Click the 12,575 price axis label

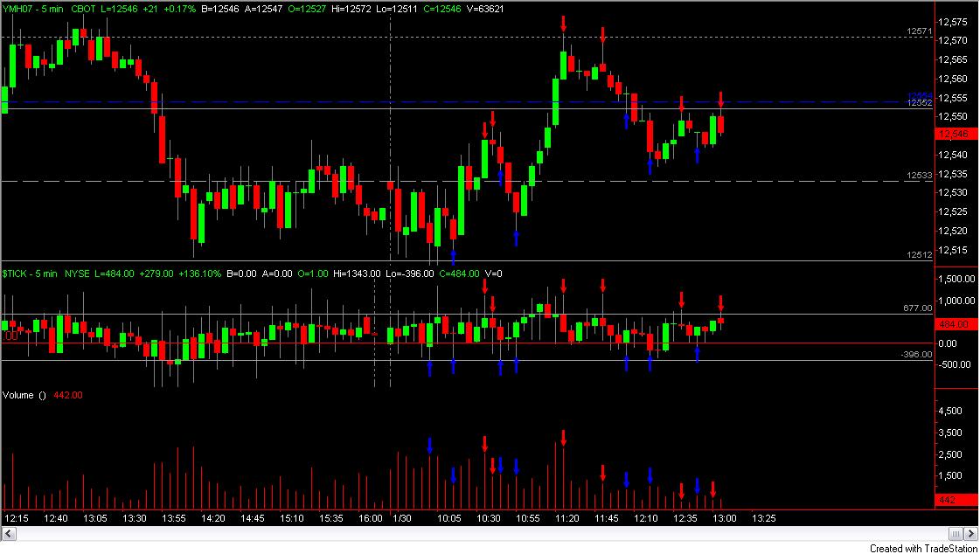(x=954, y=22)
